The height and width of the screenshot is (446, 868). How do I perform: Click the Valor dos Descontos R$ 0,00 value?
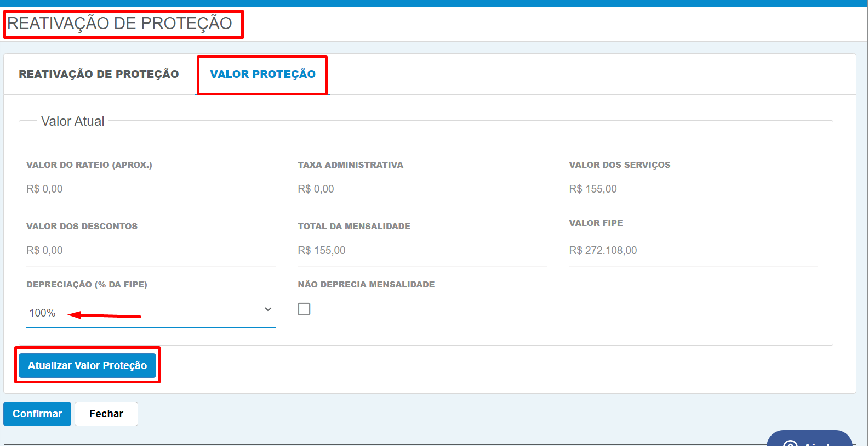(44, 250)
